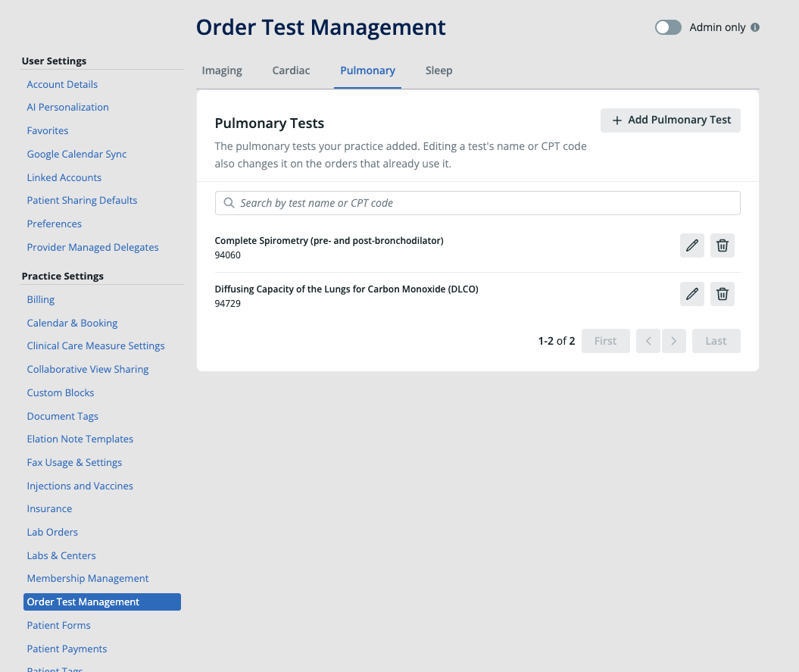Click the 1-2 of 2 pagination count
799x672 pixels.
tap(557, 341)
